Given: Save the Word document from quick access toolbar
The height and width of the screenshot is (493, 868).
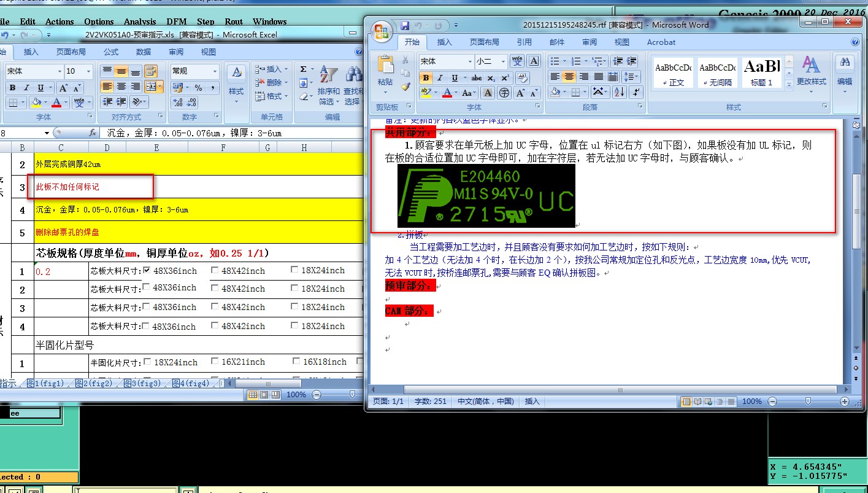Looking at the screenshot, I should pyautogui.click(x=405, y=25).
